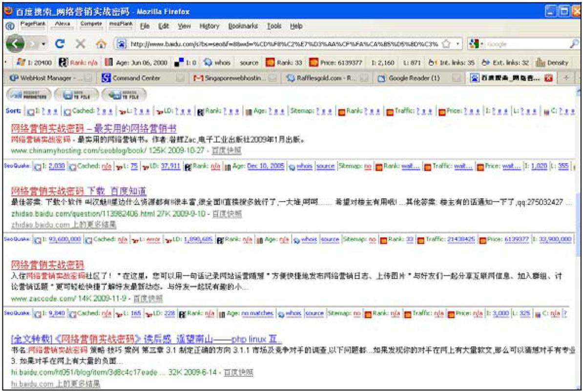The height and width of the screenshot is (392, 583).
Task: Go back to the previous page
Action: [15, 44]
